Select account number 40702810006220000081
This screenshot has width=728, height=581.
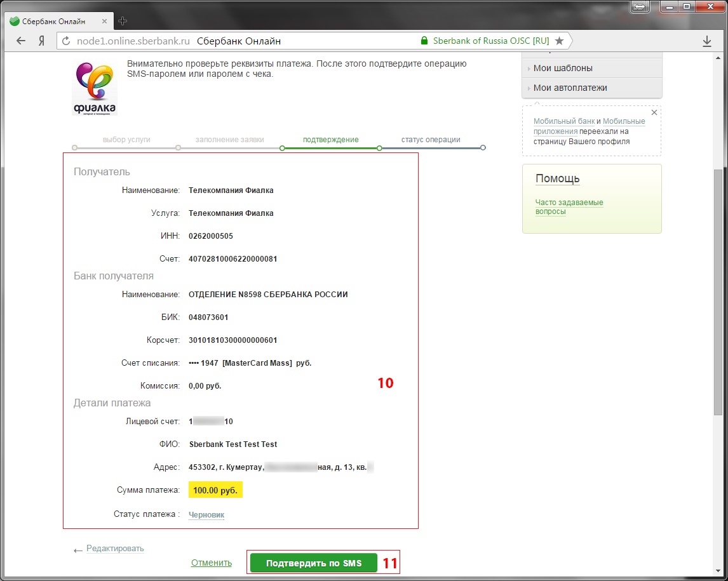233,259
